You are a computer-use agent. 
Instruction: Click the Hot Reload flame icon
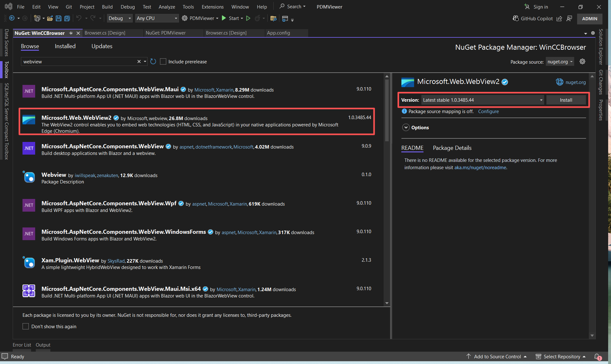click(258, 18)
